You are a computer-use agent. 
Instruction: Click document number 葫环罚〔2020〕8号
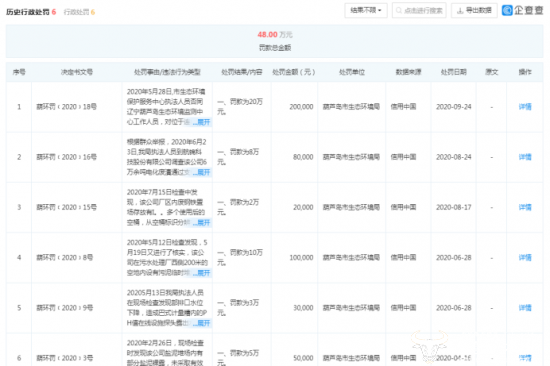(x=65, y=258)
